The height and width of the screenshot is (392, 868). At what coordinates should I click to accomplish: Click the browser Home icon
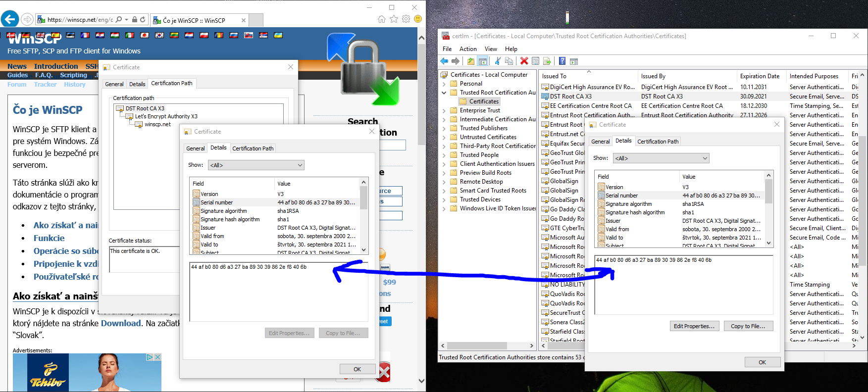(381, 19)
